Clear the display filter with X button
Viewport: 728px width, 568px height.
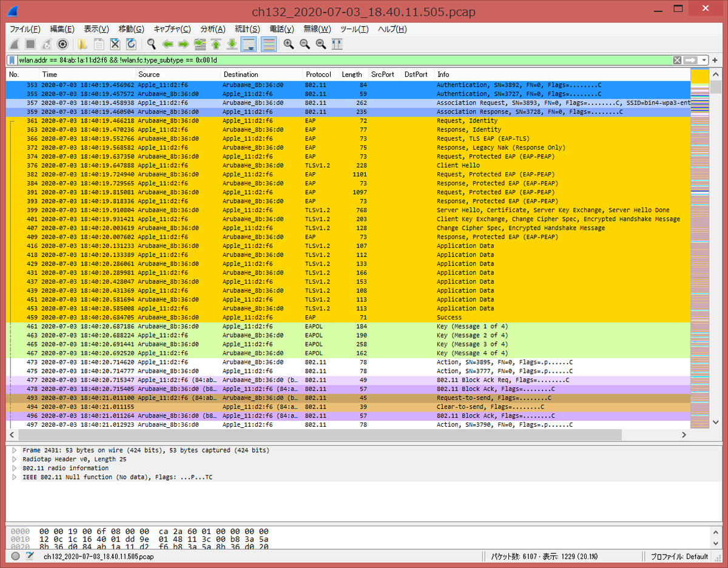pos(678,60)
